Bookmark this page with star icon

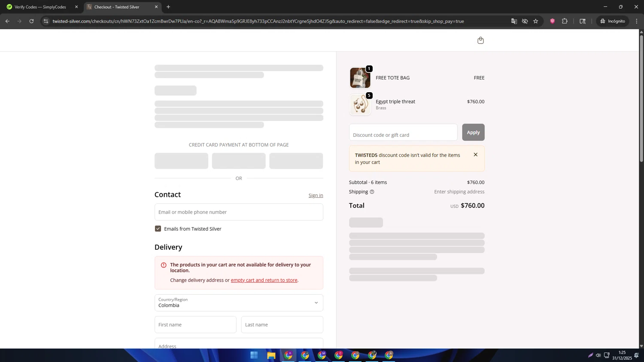pyautogui.click(x=536, y=21)
